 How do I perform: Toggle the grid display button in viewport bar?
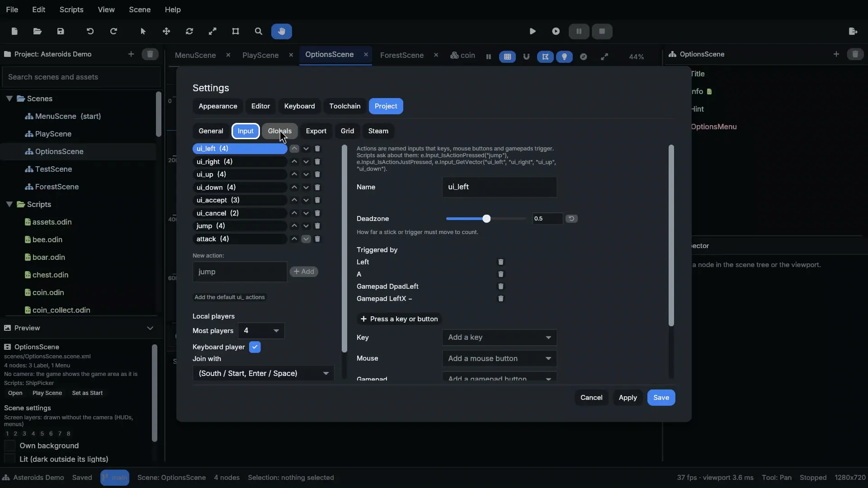pos(507,56)
